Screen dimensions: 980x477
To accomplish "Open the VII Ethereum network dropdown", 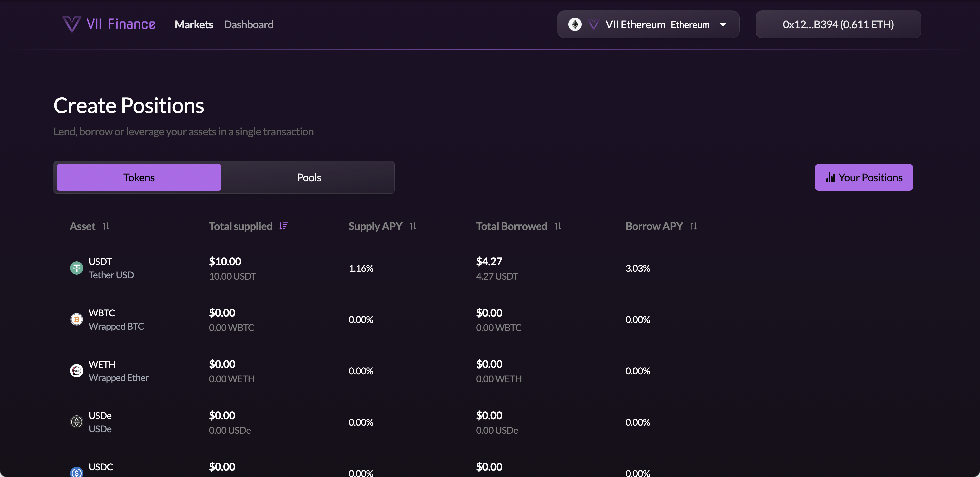I will click(x=722, y=24).
